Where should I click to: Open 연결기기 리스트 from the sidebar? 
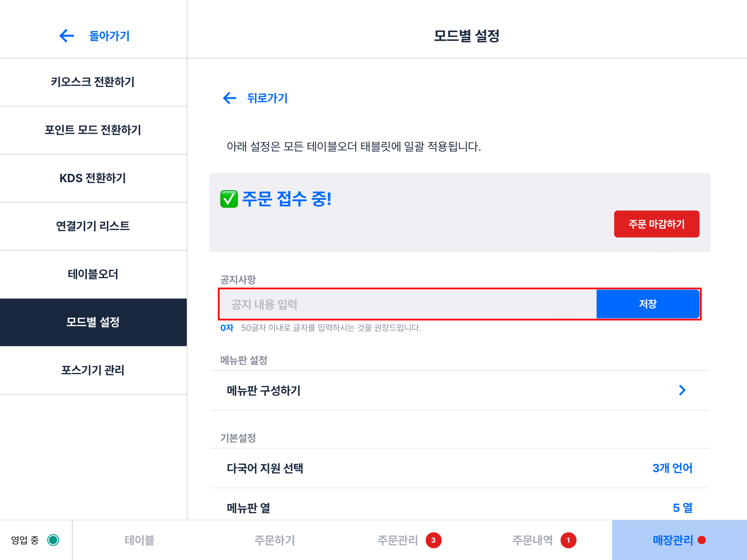pos(93,226)
